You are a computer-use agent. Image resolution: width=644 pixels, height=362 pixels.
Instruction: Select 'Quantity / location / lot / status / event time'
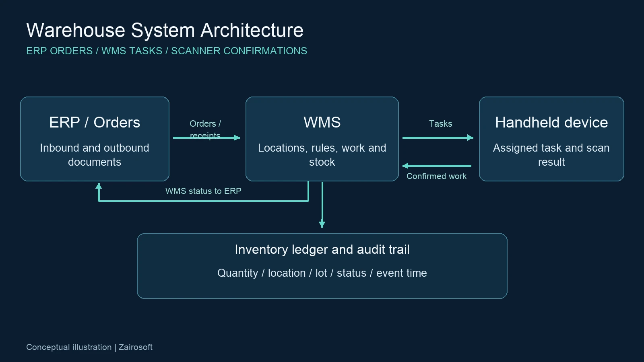(322, 273)
